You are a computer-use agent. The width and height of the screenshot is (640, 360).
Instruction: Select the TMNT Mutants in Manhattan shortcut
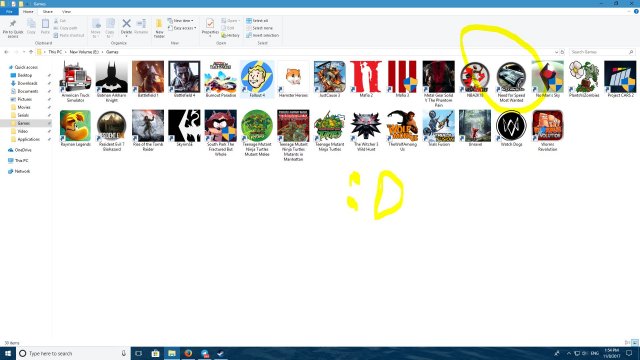[x=293, y=135]
